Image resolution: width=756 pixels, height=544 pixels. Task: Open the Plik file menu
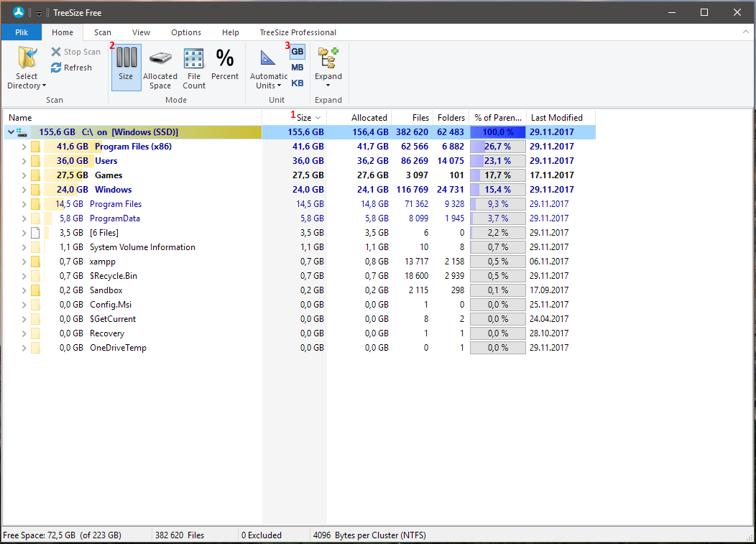22,32
